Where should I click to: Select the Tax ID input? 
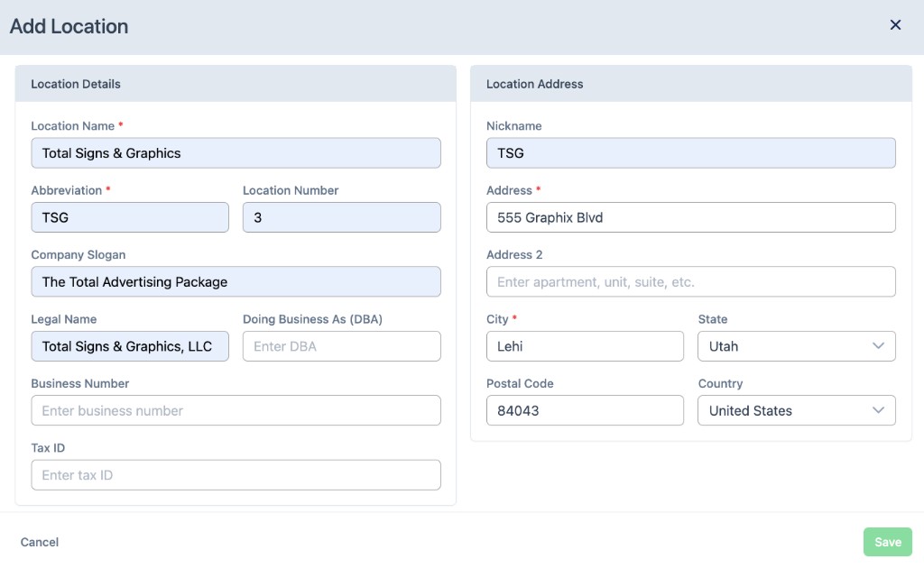pyautogui.click(x=236, y=475)
